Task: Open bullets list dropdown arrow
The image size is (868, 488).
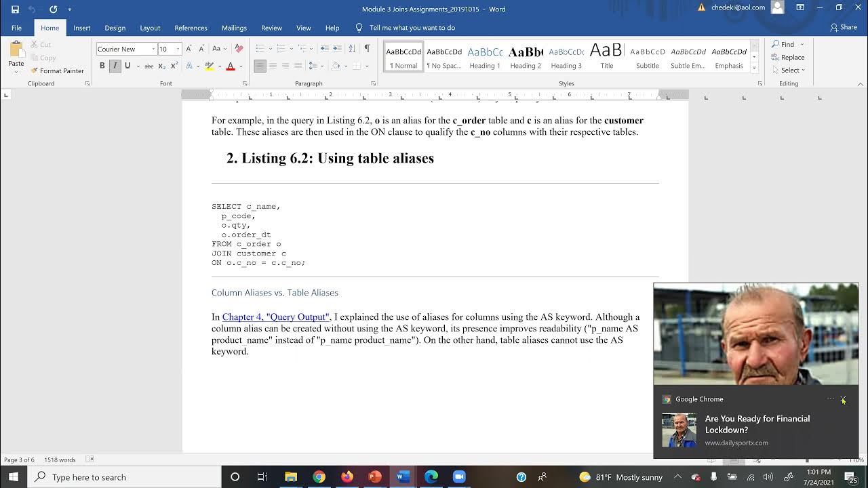Action: [270, 49]
